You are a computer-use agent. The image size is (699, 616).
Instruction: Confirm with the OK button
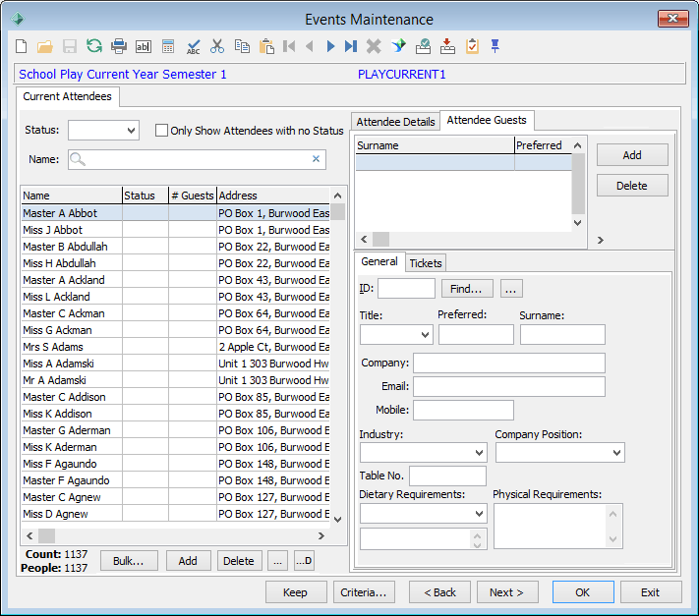tap(583, 592)
